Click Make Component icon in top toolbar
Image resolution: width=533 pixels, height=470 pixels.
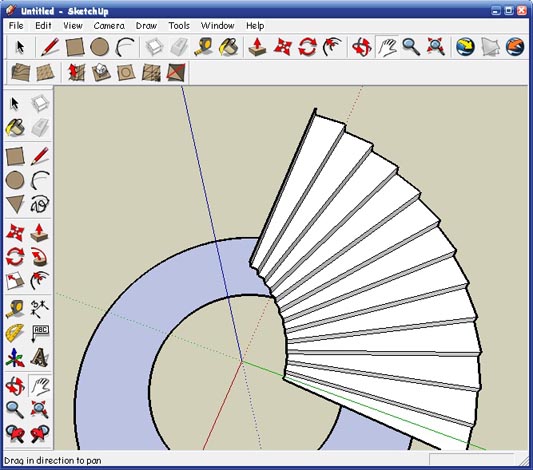click(x=154, y=47)
